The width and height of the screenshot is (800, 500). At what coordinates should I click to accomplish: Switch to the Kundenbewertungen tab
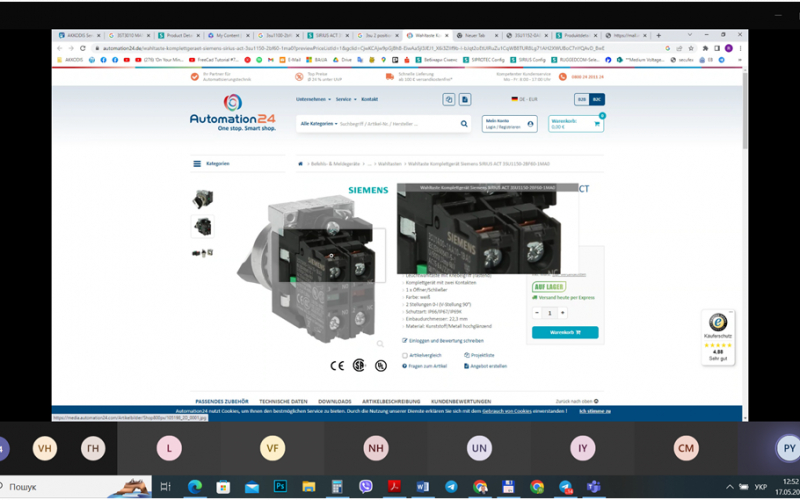click(x=461, y=402)
